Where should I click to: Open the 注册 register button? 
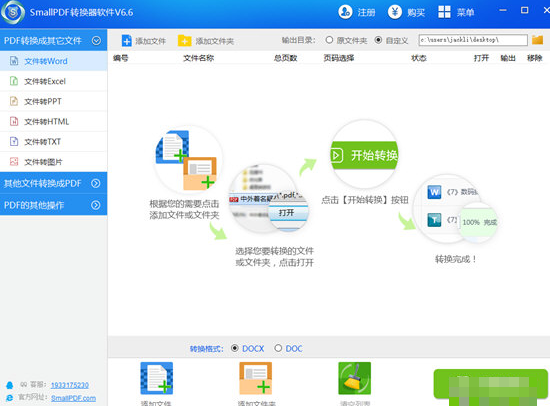pyautogui.click(x=357, y=12)
